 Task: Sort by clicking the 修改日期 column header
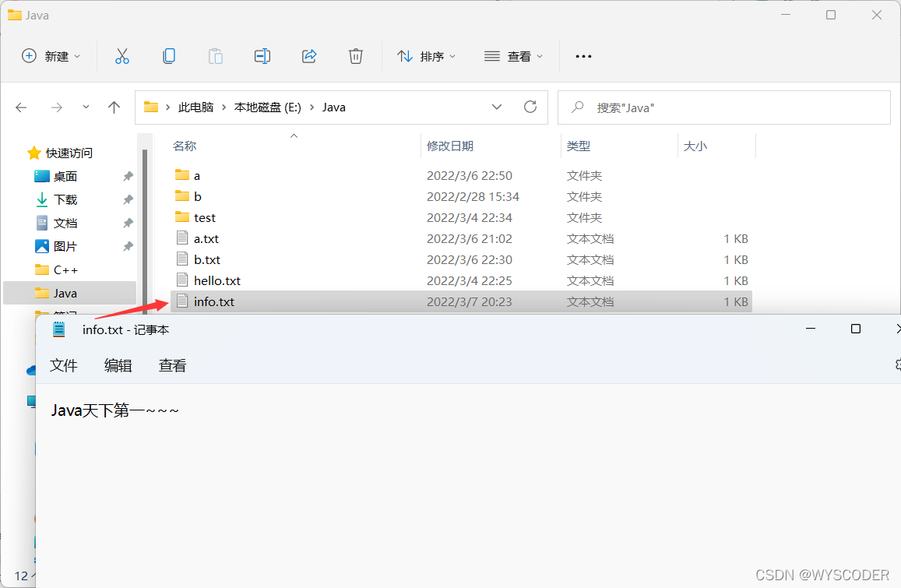(449, 146)
